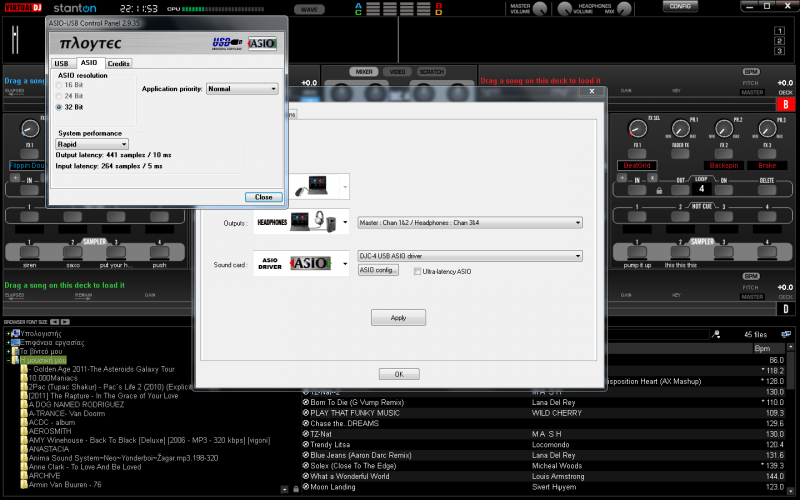Adjust the Master Volume knob
This screenshot has width=800, height=500.
point(540,9)
